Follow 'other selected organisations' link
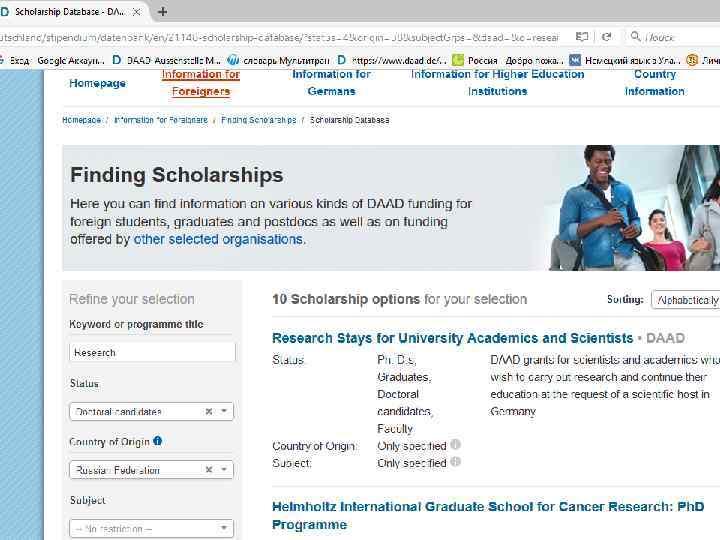Image resolution: width=720 pixels, height=540 pixels. click(218, 240)
